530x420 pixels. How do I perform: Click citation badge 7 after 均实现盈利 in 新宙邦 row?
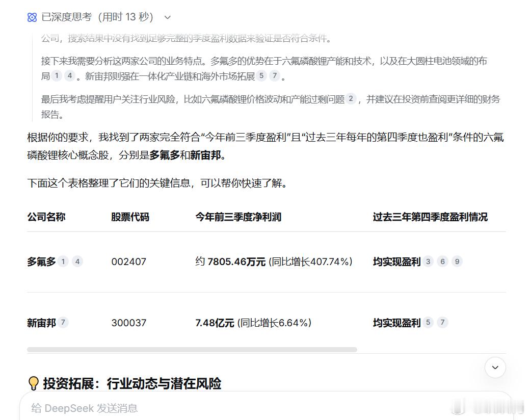coord(442,323)
